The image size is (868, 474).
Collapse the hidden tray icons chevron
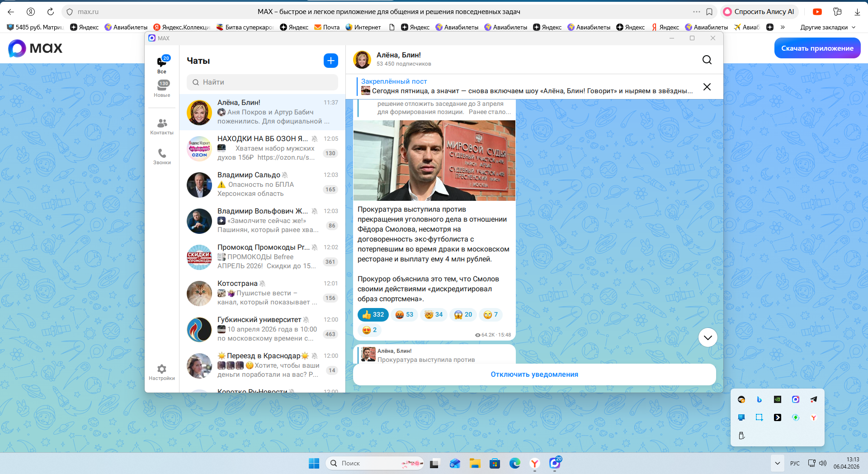click(x=777, y=463)
